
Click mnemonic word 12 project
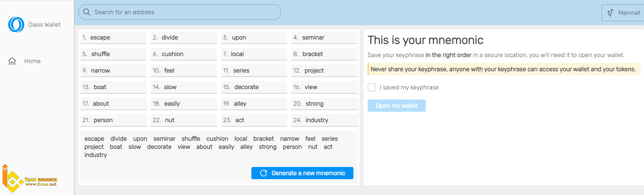click(324, 71)
